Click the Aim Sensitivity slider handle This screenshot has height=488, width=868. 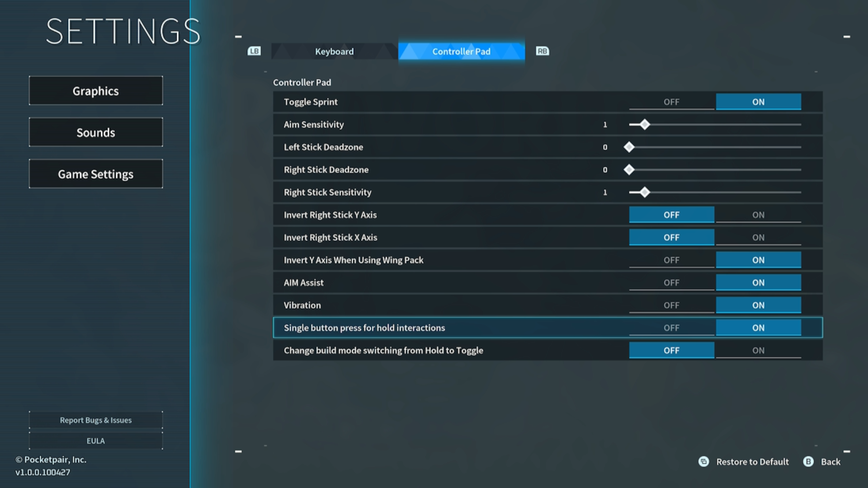click(x=645, y=124)
